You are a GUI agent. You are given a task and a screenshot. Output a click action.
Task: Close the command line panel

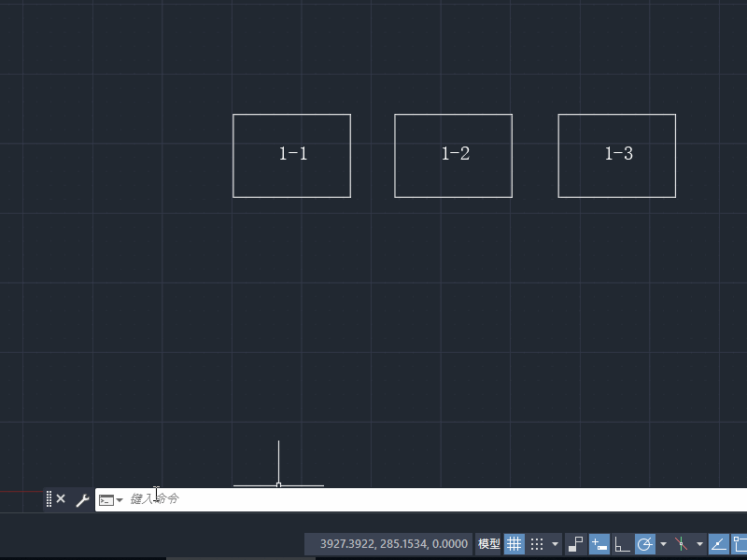(61, 499)
